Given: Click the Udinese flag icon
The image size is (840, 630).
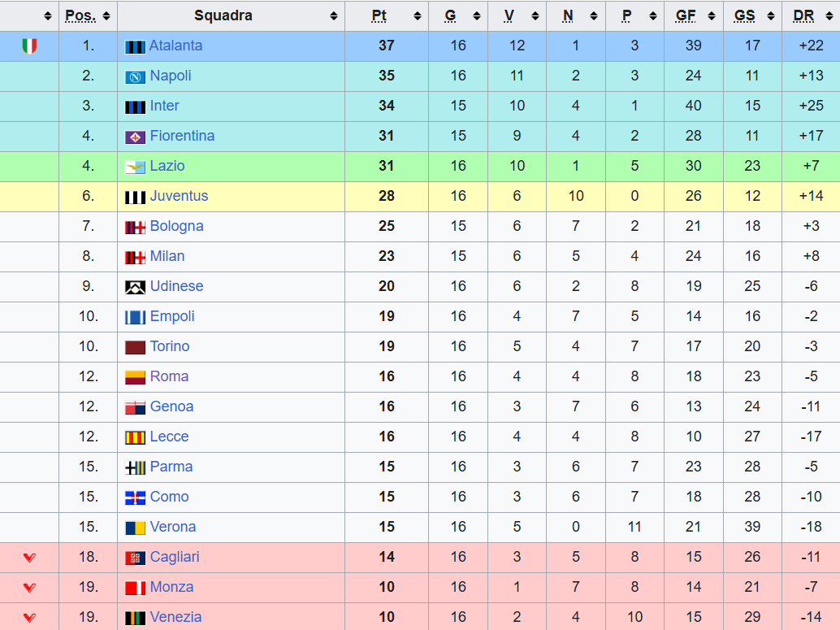Looking at the screenshot, I should 135,288.
